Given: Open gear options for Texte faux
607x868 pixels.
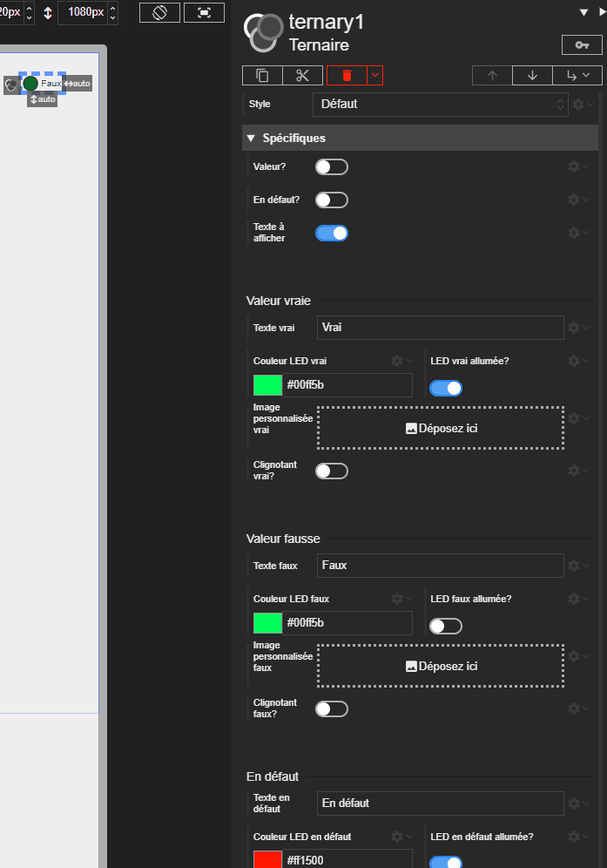Looking at the screenshot, I should point(579,566).
